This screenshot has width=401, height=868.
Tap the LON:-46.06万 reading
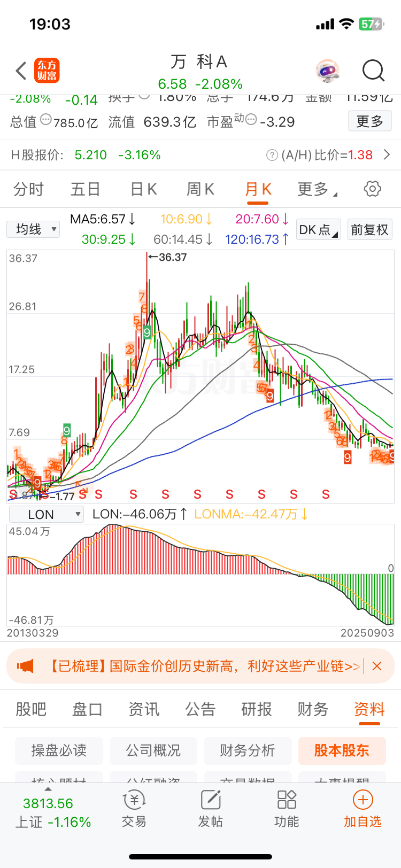pyautogui.click(x=140, y=514)
